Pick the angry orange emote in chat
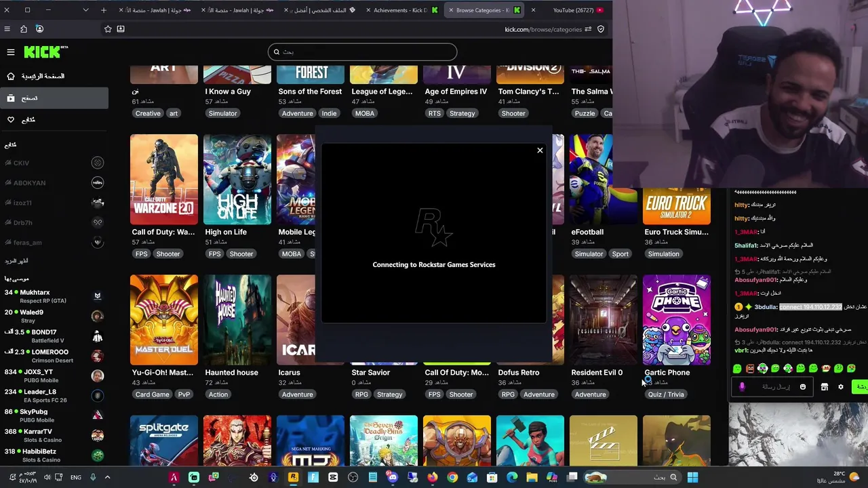 click(750, 369)
